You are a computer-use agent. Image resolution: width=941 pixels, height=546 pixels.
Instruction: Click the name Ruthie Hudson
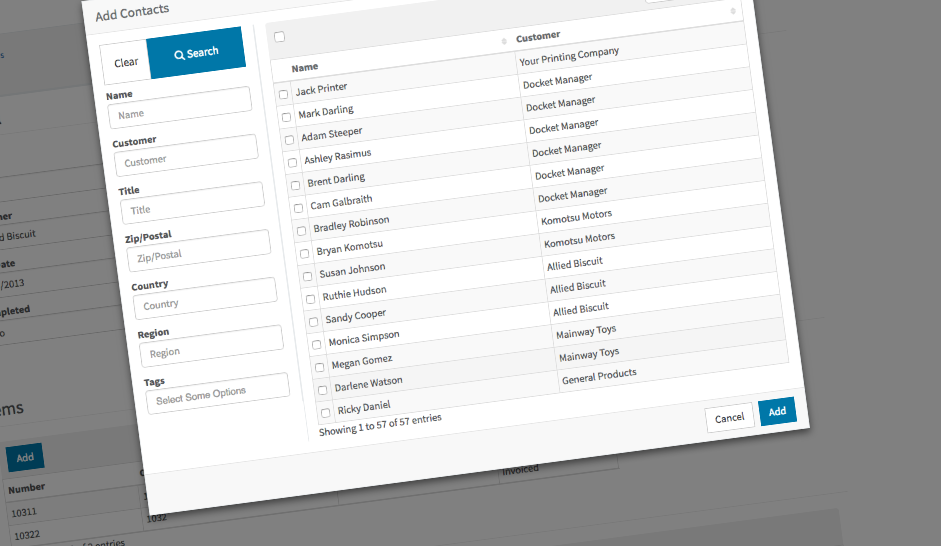[355, 293]
